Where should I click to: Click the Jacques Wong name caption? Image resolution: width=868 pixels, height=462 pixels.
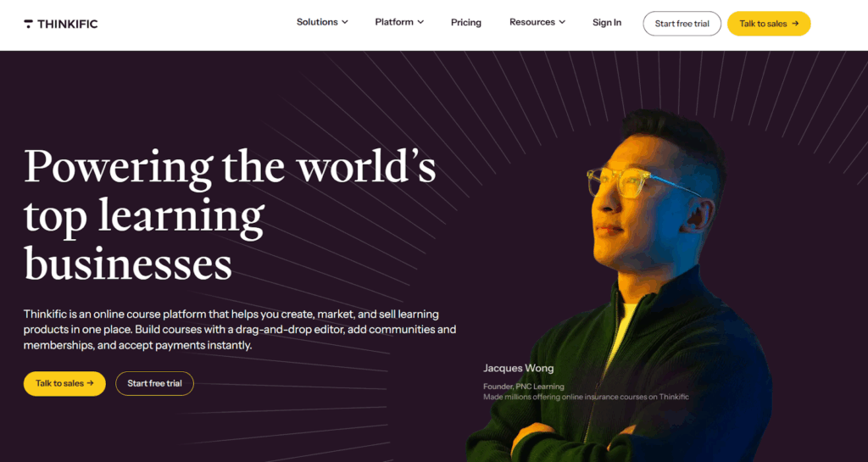point(518,368)
